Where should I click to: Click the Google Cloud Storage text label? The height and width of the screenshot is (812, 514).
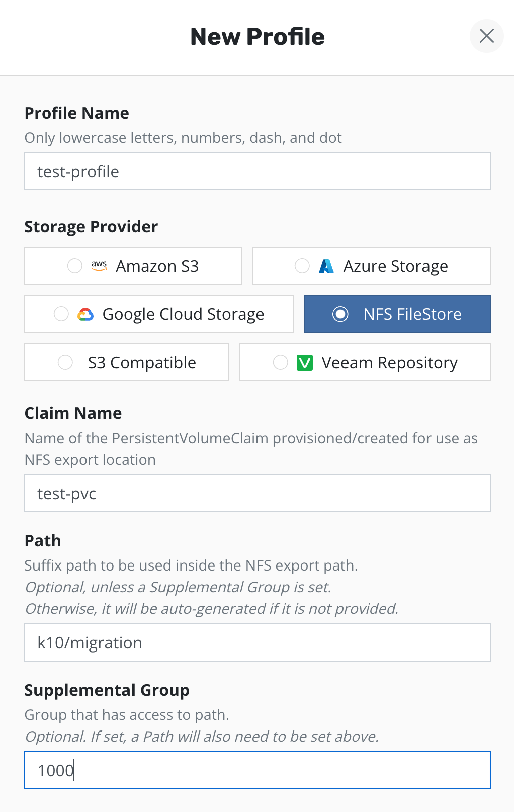pyautogui.click(x=183, y=314)
